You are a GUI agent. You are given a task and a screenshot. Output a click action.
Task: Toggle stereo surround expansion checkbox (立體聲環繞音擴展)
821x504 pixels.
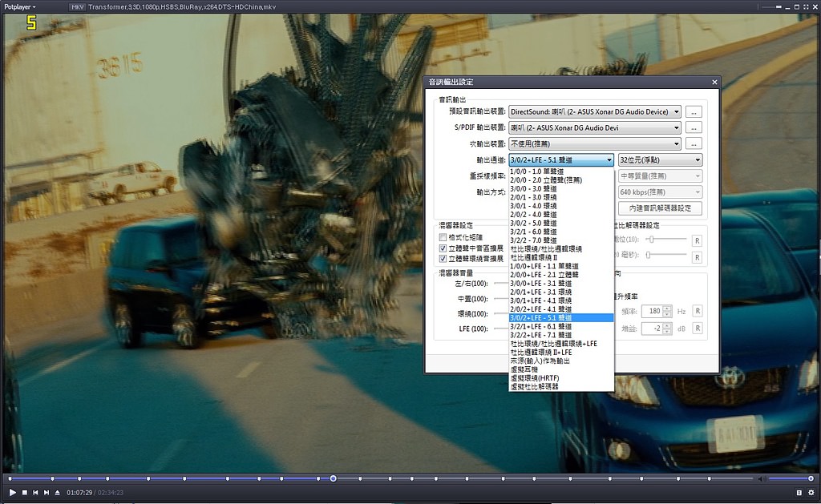tap(443, 259)
